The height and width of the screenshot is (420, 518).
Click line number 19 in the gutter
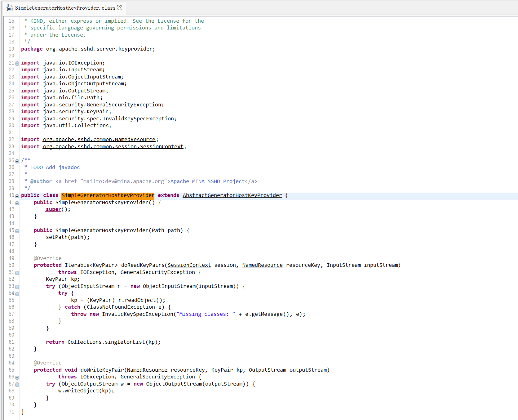pyautogui.click(x=11, y=49)
